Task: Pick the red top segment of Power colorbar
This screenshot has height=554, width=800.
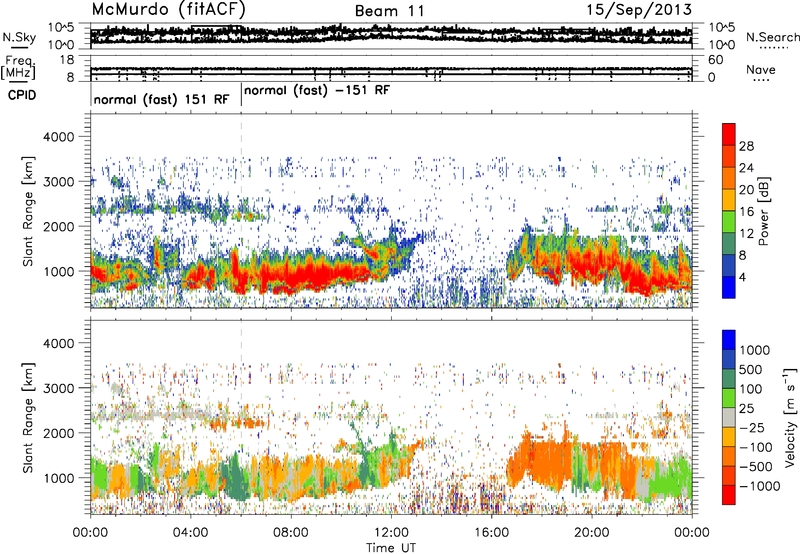Action: [x=729, y=135]
